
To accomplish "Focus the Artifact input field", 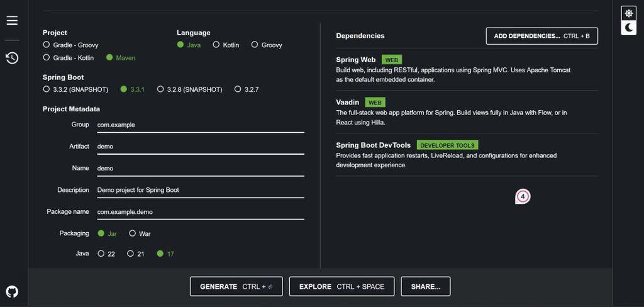I will pos(201,147).
